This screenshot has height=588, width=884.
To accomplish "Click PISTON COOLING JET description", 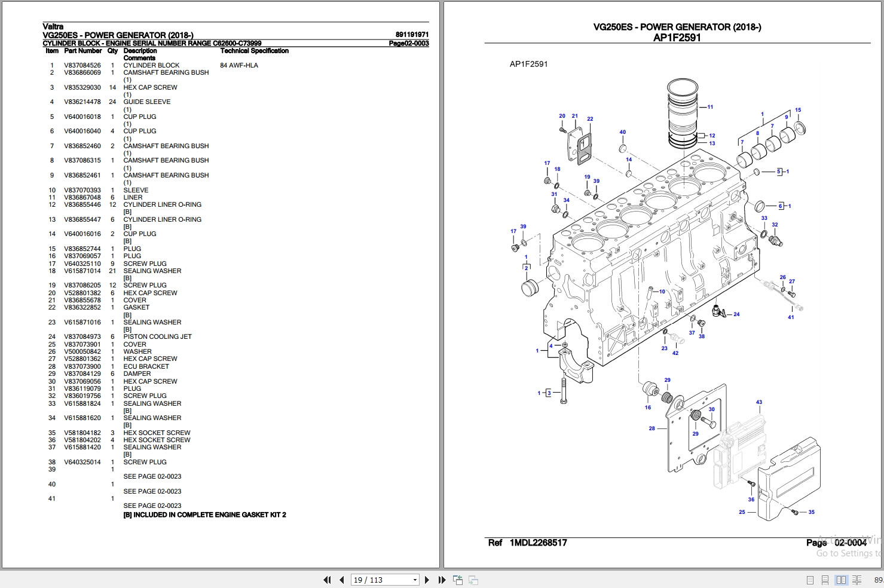I will pyautogui.click(x=158, y=336).
